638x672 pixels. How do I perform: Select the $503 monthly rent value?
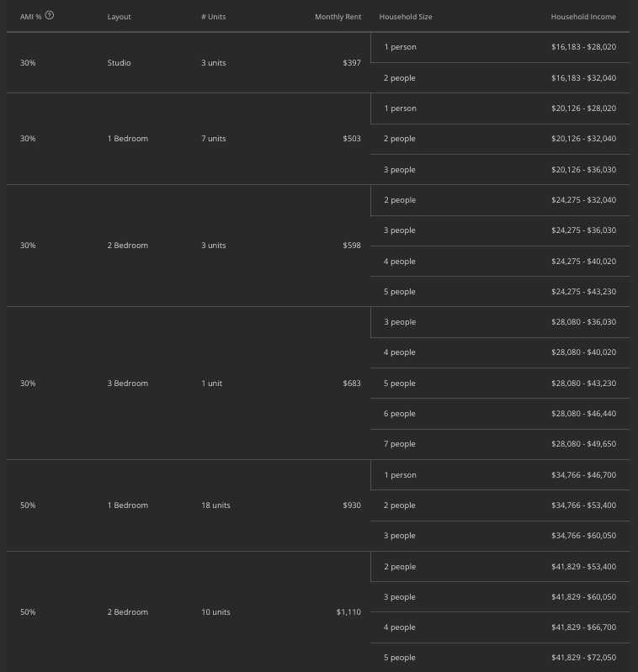(x=352, y=139)
